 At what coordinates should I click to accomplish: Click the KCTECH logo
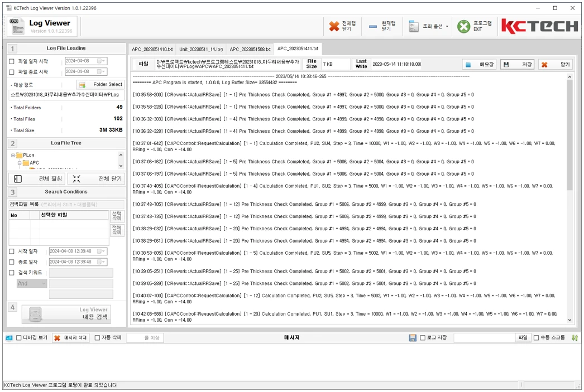[540, 26]
